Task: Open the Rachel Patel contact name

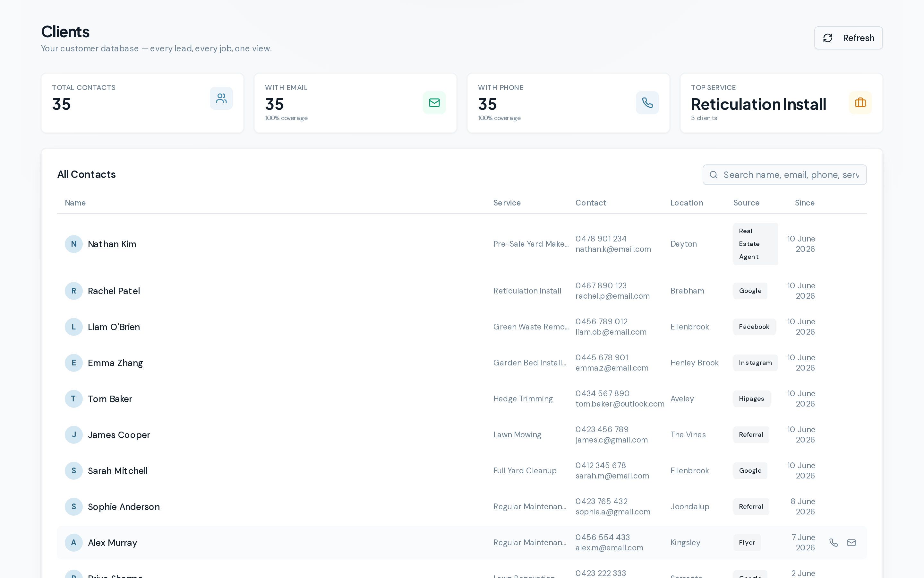Action: (x=114, y=291)
